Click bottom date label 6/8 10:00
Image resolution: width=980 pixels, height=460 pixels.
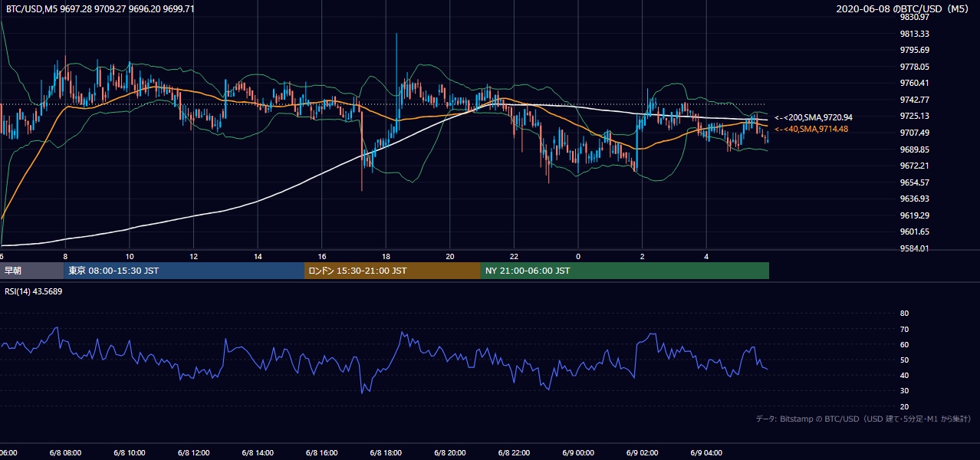click(x=128, y=453)
